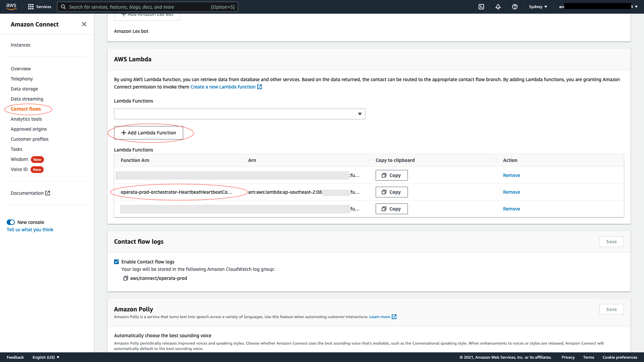Screen dimensions: 644x362
Task: Open the notifications bell icon
Action: click(498, 7)
